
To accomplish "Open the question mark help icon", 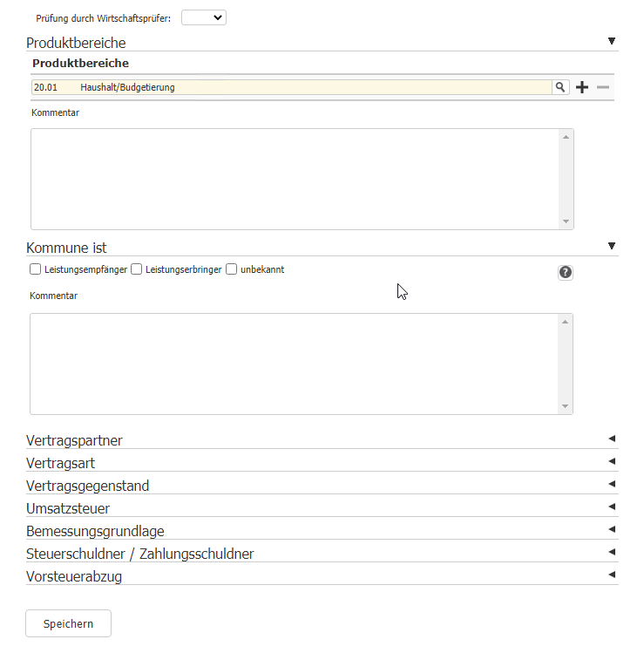I will [x=566, y=272].
